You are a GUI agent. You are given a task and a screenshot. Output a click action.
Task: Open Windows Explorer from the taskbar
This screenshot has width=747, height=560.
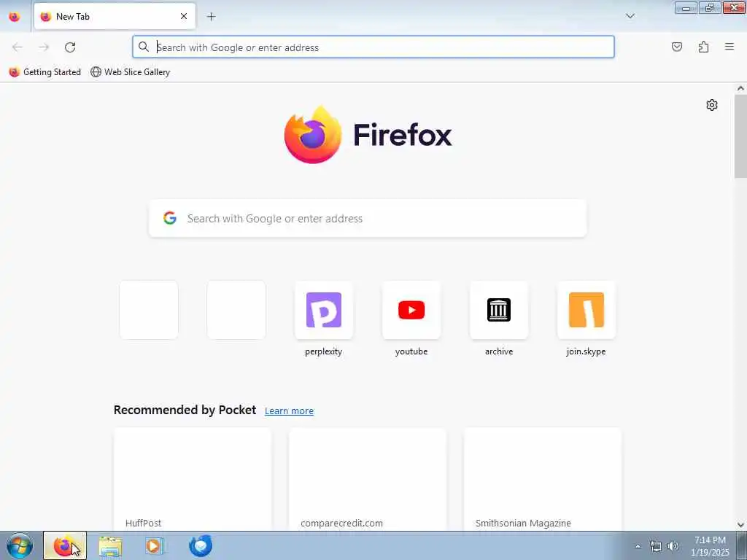pyautogui.click(x=111, y=546)
